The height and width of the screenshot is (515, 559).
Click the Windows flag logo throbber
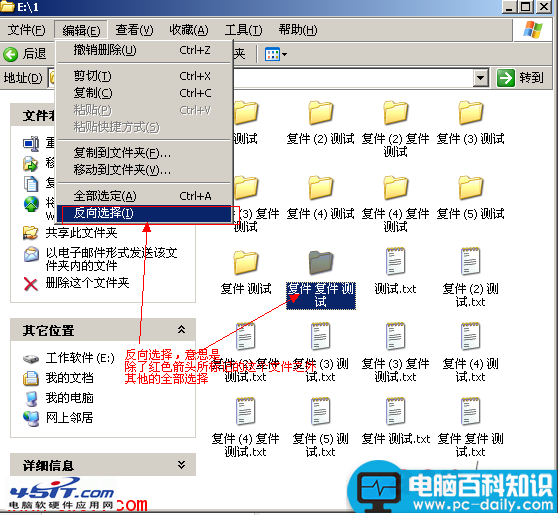pos(533,29)
